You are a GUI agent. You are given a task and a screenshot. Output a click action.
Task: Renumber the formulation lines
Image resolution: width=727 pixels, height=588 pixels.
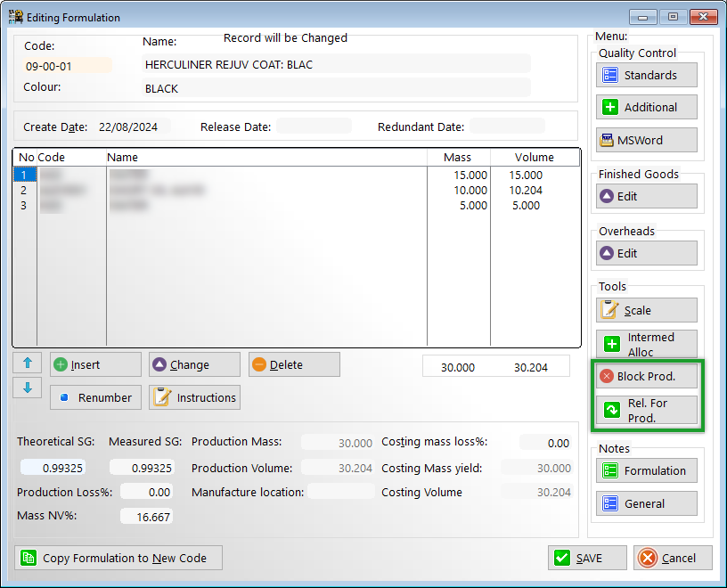pyautogui.click(x=95, y=398)
